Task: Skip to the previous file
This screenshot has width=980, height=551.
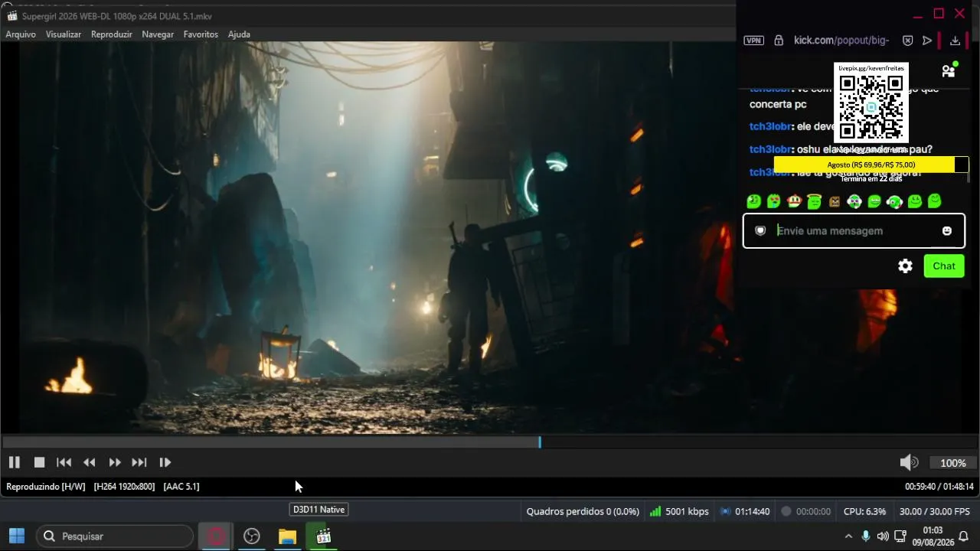Action: coord(64,462)
